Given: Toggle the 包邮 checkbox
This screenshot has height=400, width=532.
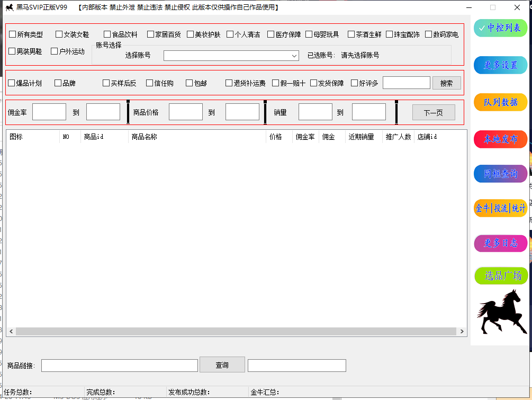Looking at the screenshot, I should [x=190, y=83].
